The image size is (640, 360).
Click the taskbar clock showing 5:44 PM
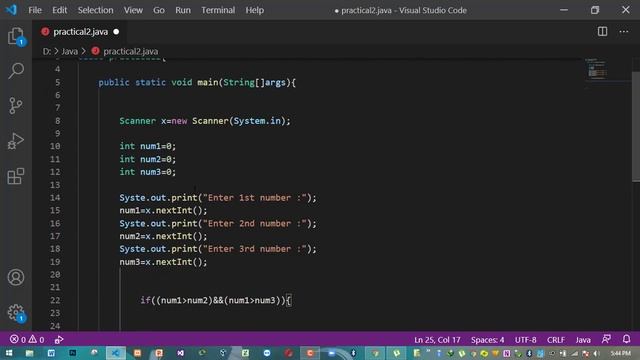[621, 353]
